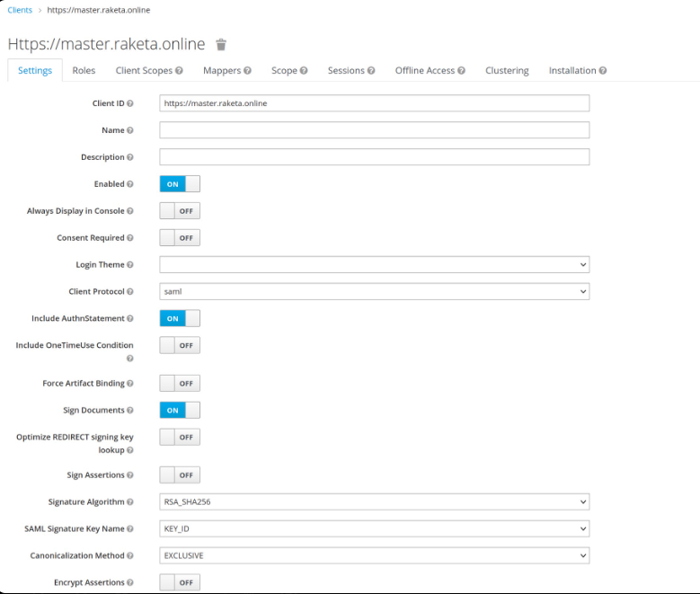Click help icon for Include AuthnStatement

coord(130,318)
